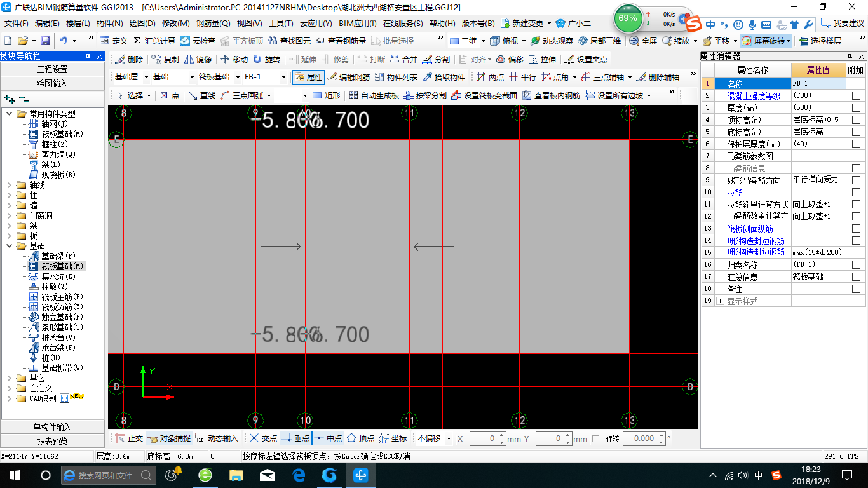Tick 附加 checkbox for 混凝土强度等级 row

[x=856, y=95]
